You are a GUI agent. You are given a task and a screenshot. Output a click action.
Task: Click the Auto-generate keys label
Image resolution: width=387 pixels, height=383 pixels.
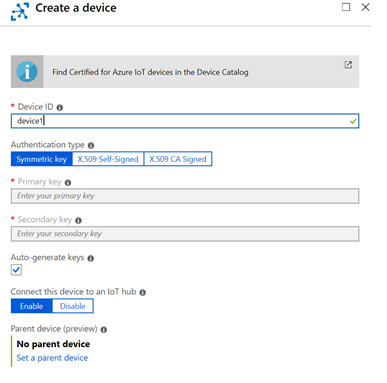coord(47,258)
